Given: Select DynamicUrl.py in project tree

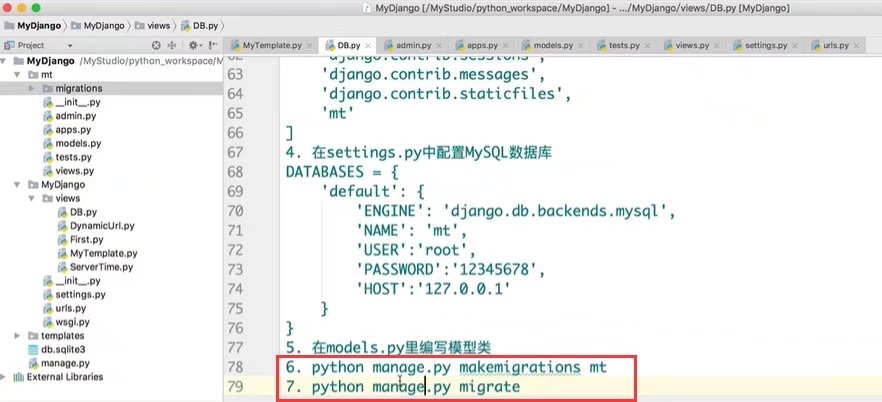Looking at the screenshot, I should (x=102, y=226).
